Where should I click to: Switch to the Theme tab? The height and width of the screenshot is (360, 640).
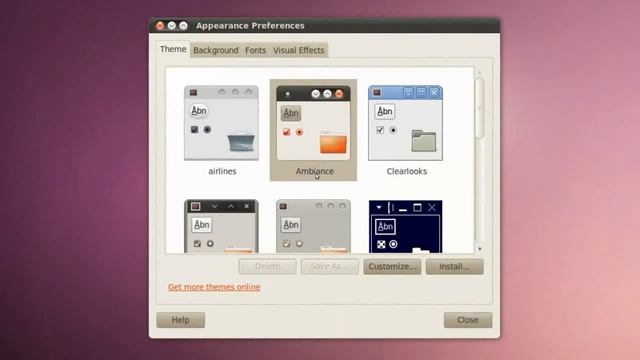(x=173, y=49)
